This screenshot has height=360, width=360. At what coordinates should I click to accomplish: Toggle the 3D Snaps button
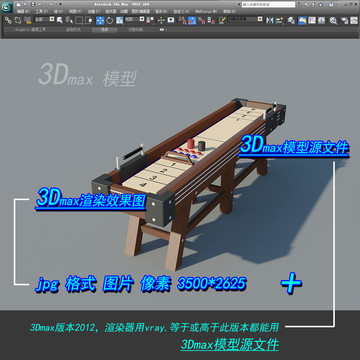(182, 20)
